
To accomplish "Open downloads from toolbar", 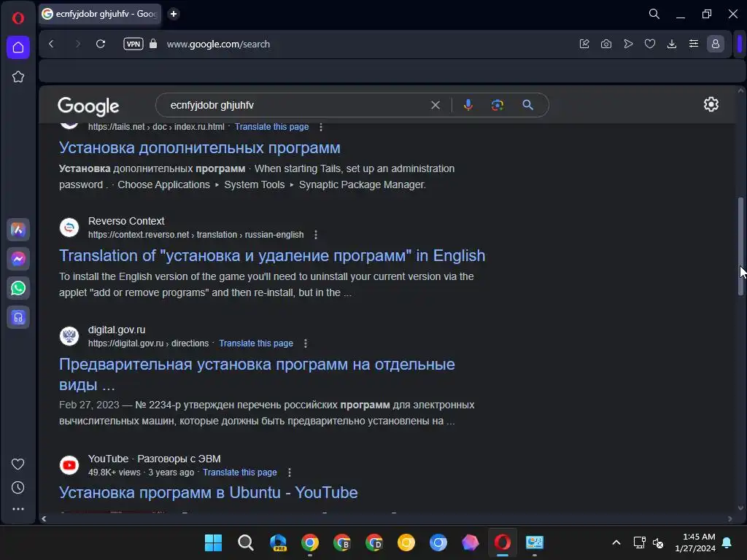I will click(x=672, y=44).
